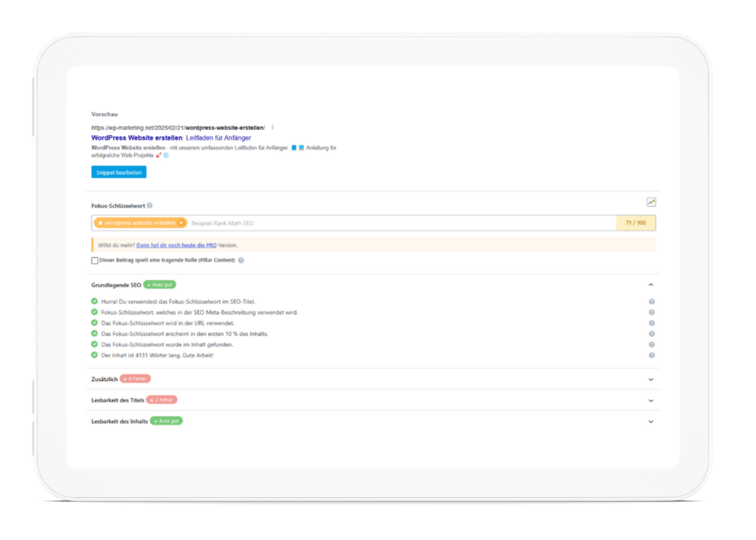Open the Trends chart icon
The width and height of the screenshot is (756, 540).
tap(651, 202)
